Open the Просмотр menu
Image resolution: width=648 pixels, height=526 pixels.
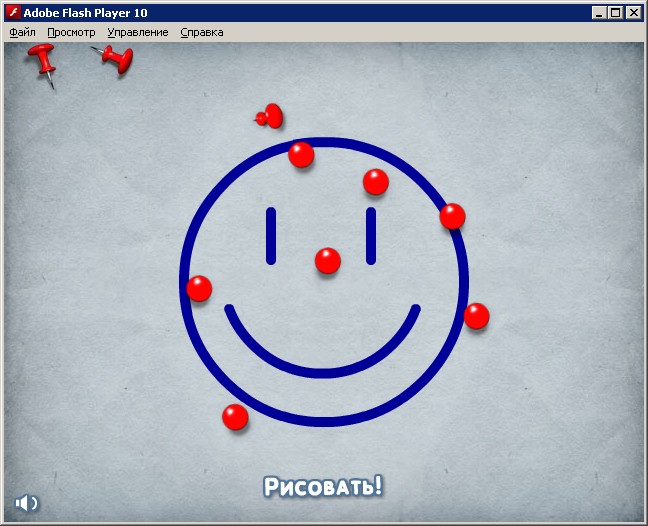click(71, 32)
